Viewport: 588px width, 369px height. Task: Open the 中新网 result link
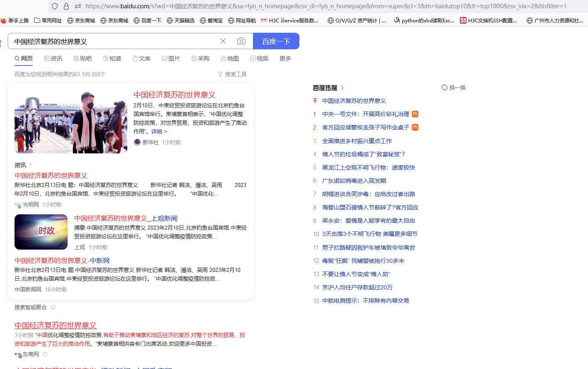pyautogui.click(x=62, y=260)
